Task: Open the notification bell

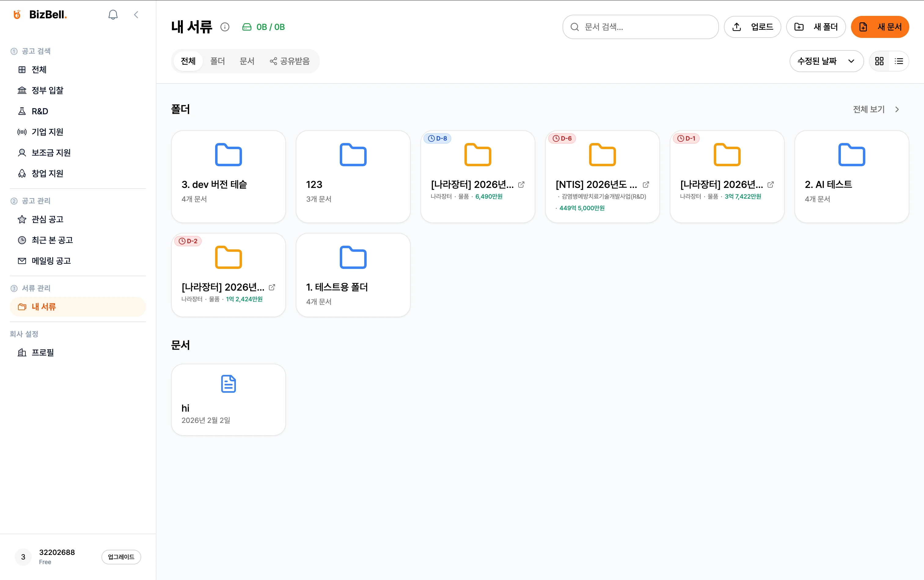Action: click(x=113, y=15)
